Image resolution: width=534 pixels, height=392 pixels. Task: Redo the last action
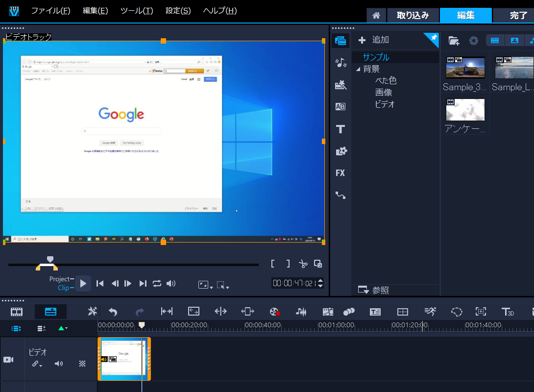point(140,312)
